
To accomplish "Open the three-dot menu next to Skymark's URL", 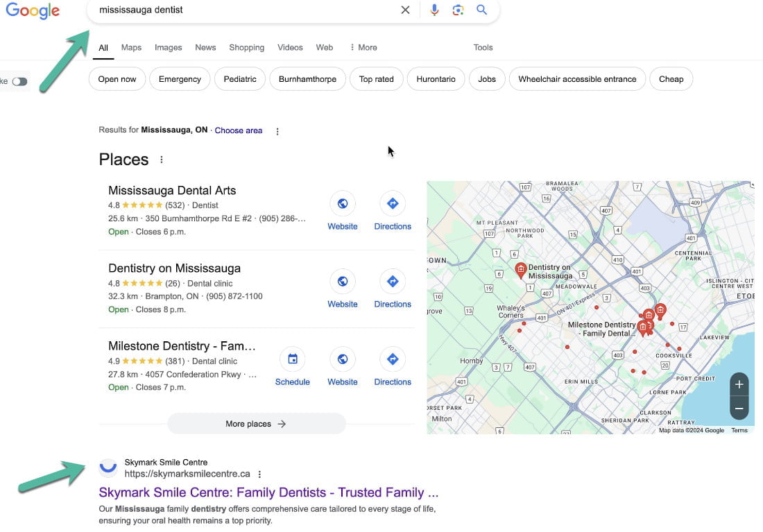I will (259, 474).
